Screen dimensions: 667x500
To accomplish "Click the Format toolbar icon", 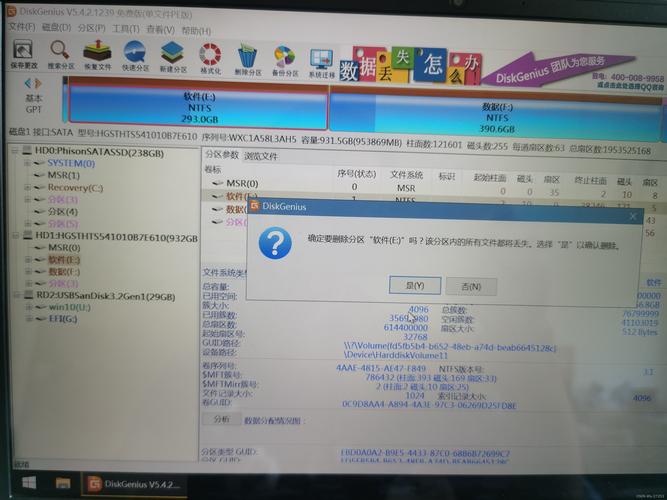I will point(210,58).
